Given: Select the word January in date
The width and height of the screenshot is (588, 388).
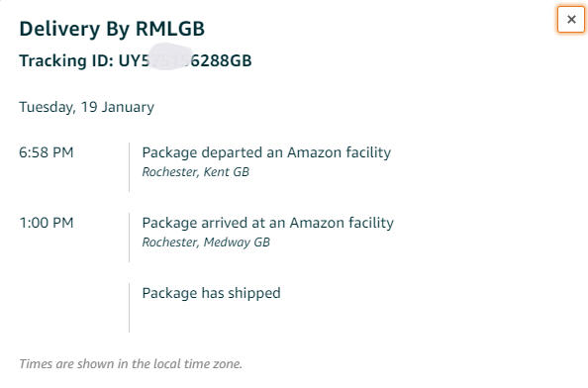Looking at the screenshot, I should 128,107.
